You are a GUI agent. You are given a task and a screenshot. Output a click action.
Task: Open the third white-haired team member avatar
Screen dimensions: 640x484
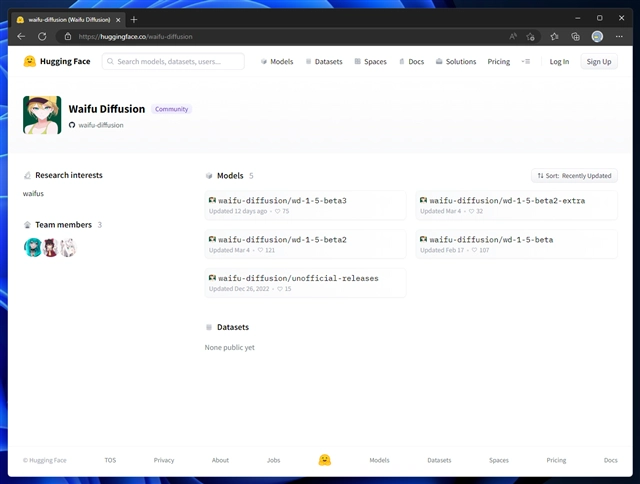68,248
